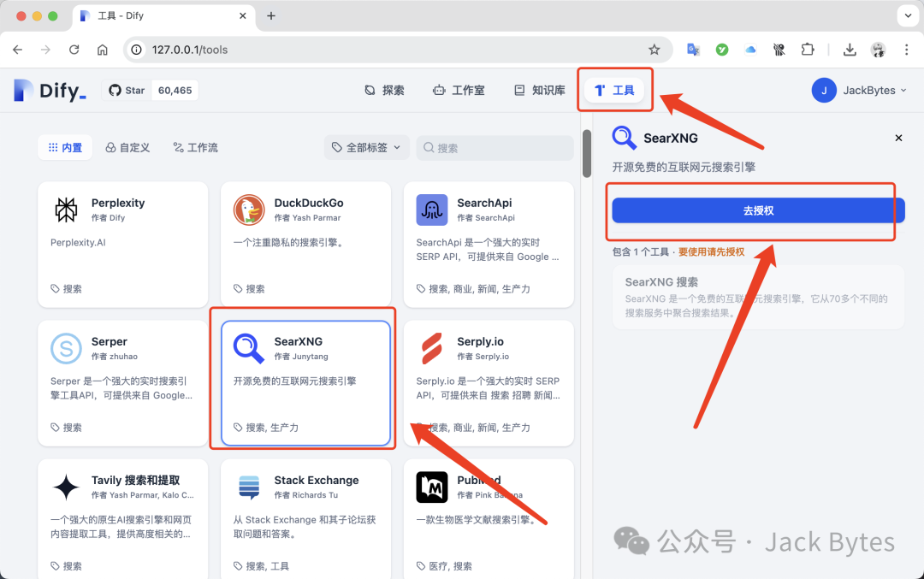This screenshot has width=924, height=579.
Task: Select the SearXNG card title
Action: click(x=299, y=341)
